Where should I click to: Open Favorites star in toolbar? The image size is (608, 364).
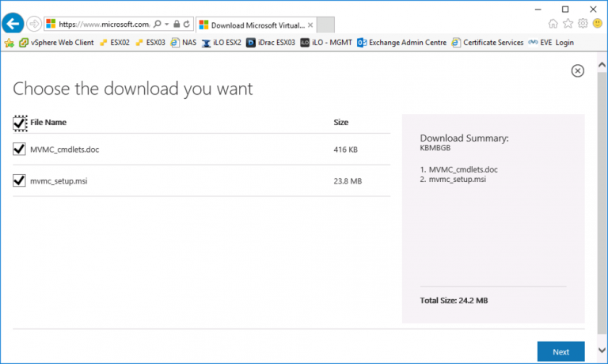pyautogui.click(x=568, y=24)
